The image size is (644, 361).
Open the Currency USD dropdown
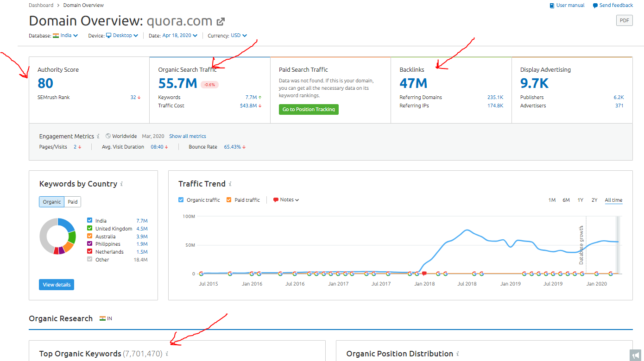pyautogui.click(x=239, y=35)
